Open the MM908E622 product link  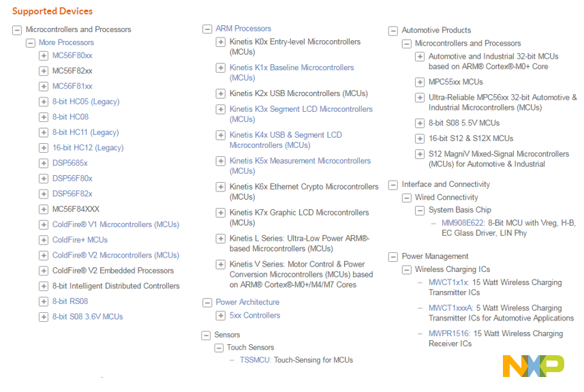pos(461,223)
